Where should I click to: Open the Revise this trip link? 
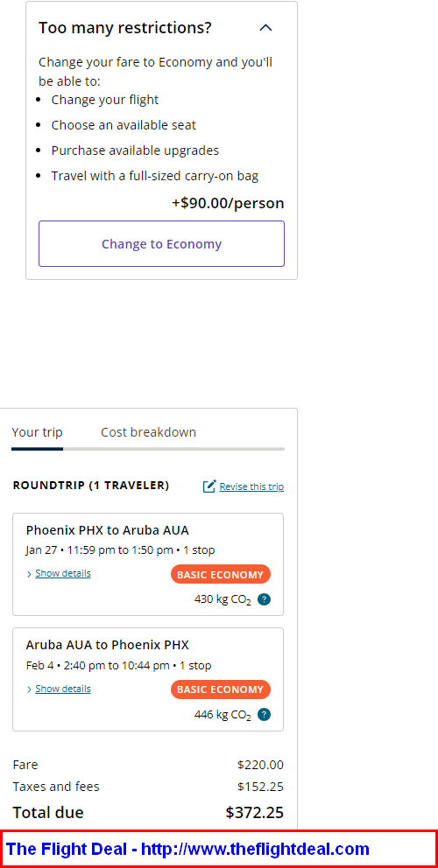(251, 486)
